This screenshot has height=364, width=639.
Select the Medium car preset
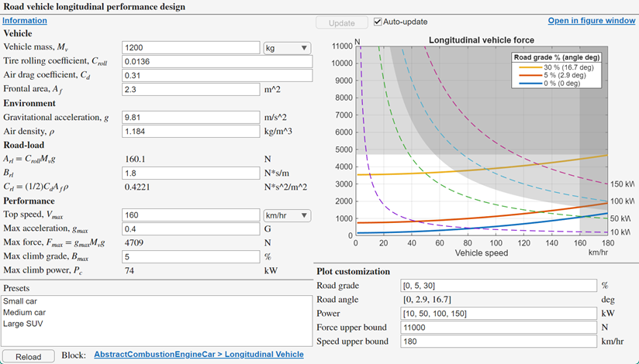point(25,314)
